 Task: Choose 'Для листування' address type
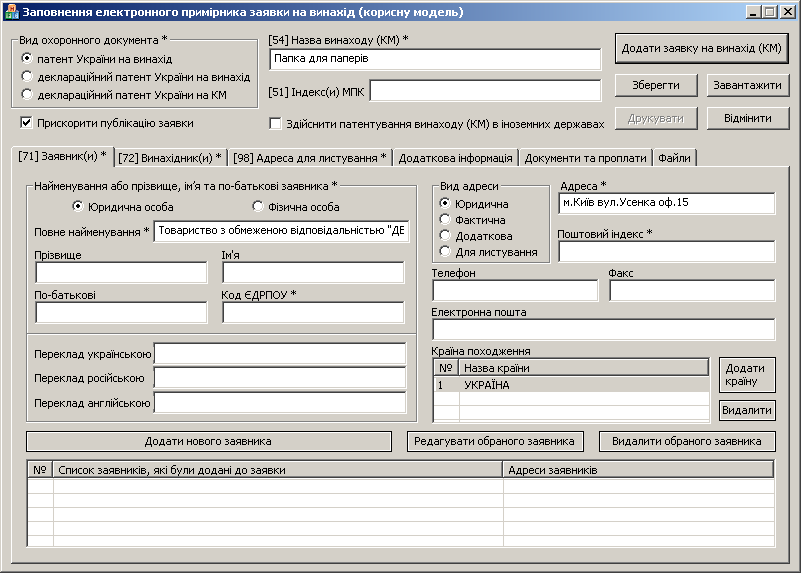click(x=445, y=251)
